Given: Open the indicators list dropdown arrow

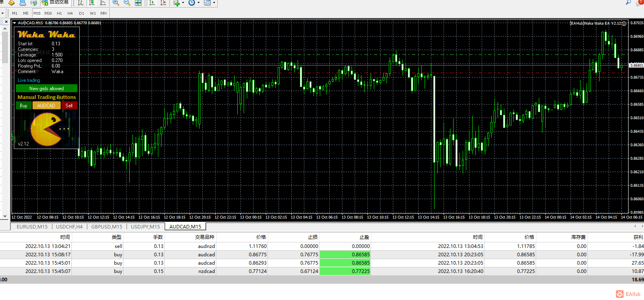Looking at the screenshot, I should (183, 3).
